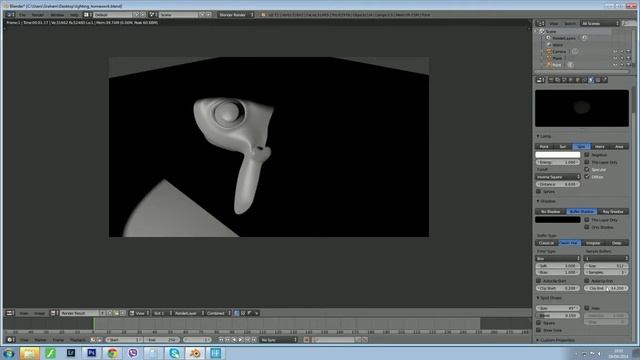Enable the Halo checkbox
Viewport: 640px width, 360px height.
[x=587, y=308]
